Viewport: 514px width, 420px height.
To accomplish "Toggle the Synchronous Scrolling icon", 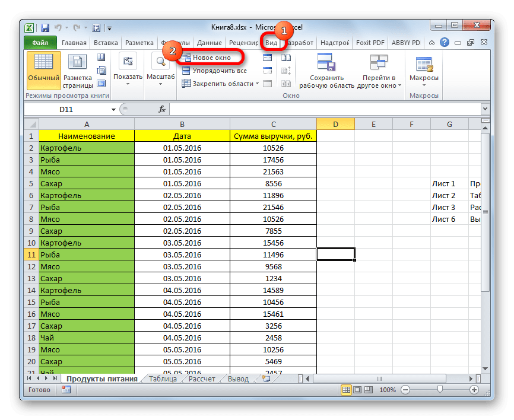I will pos(286,71).
